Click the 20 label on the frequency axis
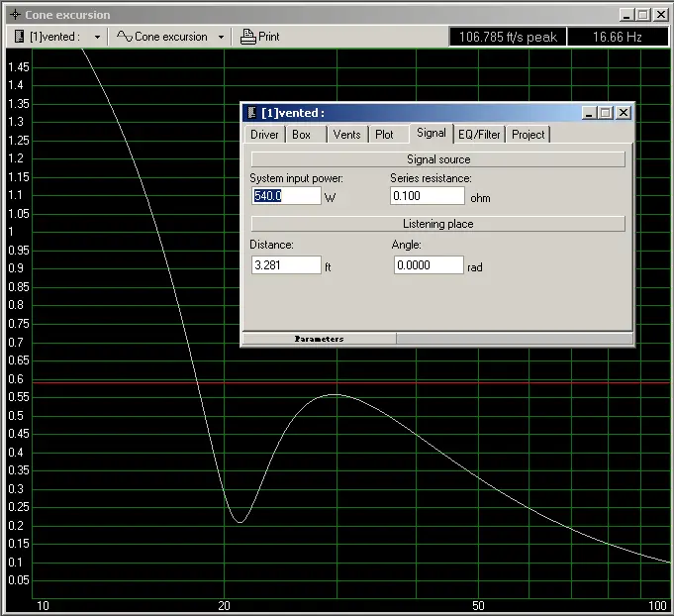Image resolution: width=674 pixels, height=616 pixels. [224, 606]
